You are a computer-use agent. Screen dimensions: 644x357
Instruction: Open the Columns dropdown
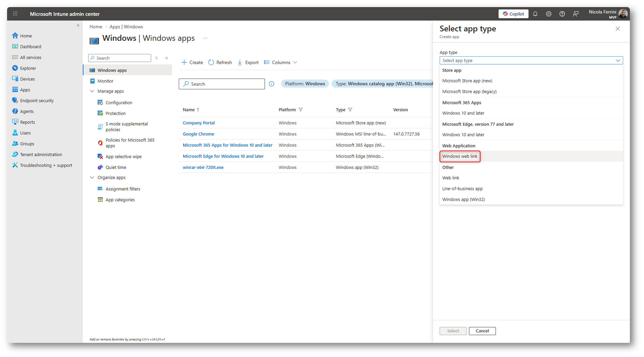(281, 63)
